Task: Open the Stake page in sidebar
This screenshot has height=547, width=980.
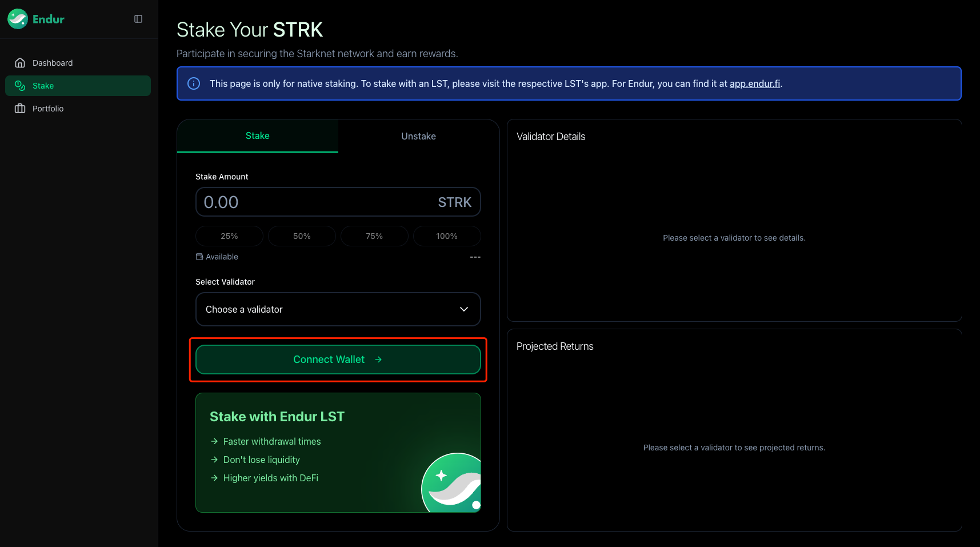Action: [78, 86]
